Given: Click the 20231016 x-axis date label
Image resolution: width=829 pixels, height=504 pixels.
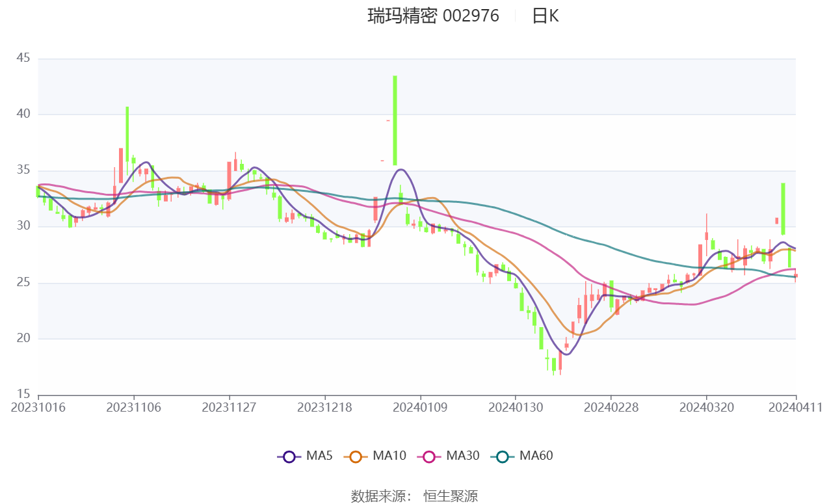Looking at the screenshot, I should click(39, 407).
